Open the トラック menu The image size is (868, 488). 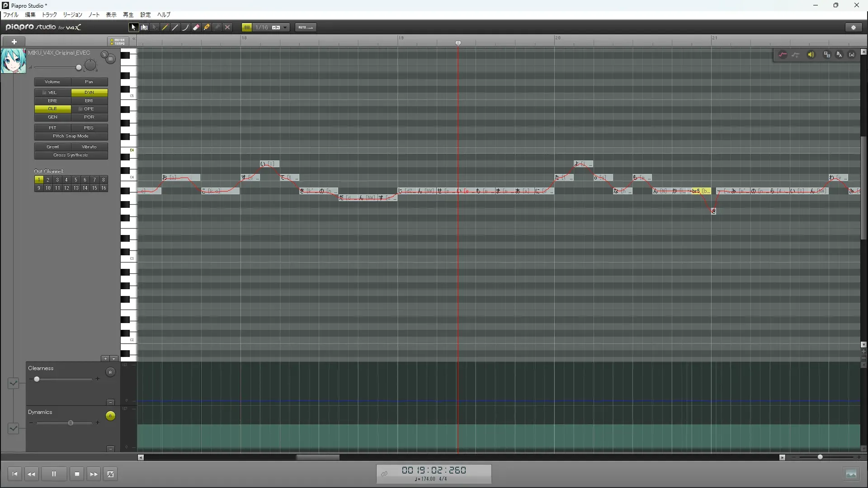tap(49, 15)
